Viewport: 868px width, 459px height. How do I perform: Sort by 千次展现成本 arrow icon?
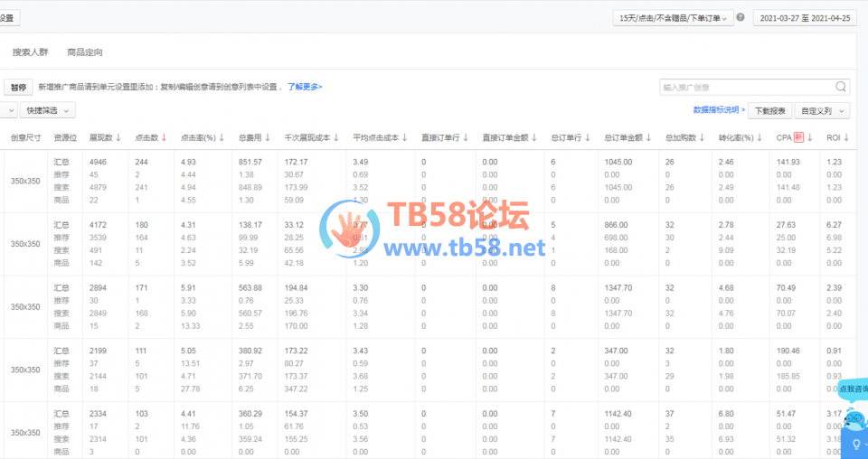(335, 138)
